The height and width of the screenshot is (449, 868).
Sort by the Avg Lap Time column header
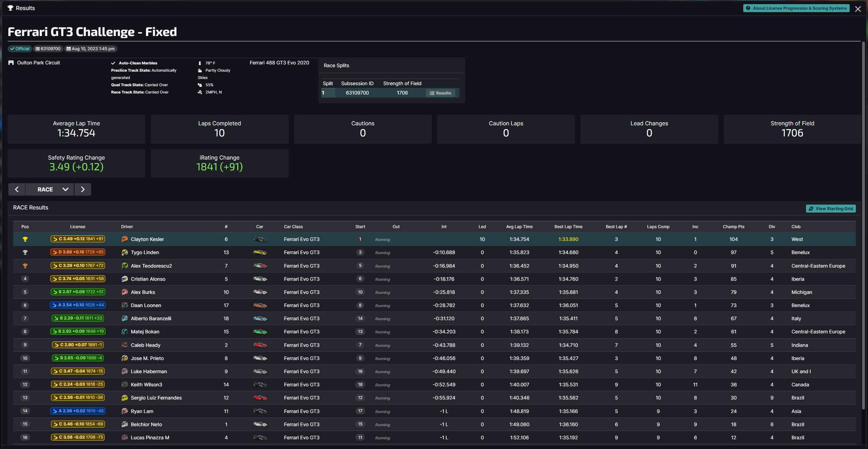pyautogui.click(x=519, y=227)
